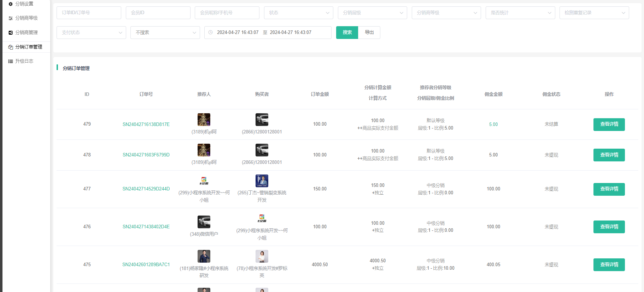Expand the 状态 dropdown filter
Viewport: 644px width, 292px height.
(x=298, y=13)
